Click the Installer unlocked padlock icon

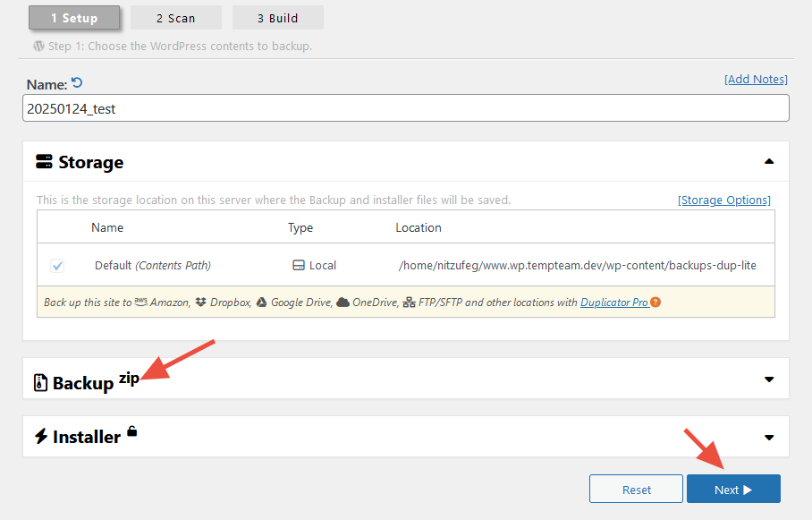[132, 431]
